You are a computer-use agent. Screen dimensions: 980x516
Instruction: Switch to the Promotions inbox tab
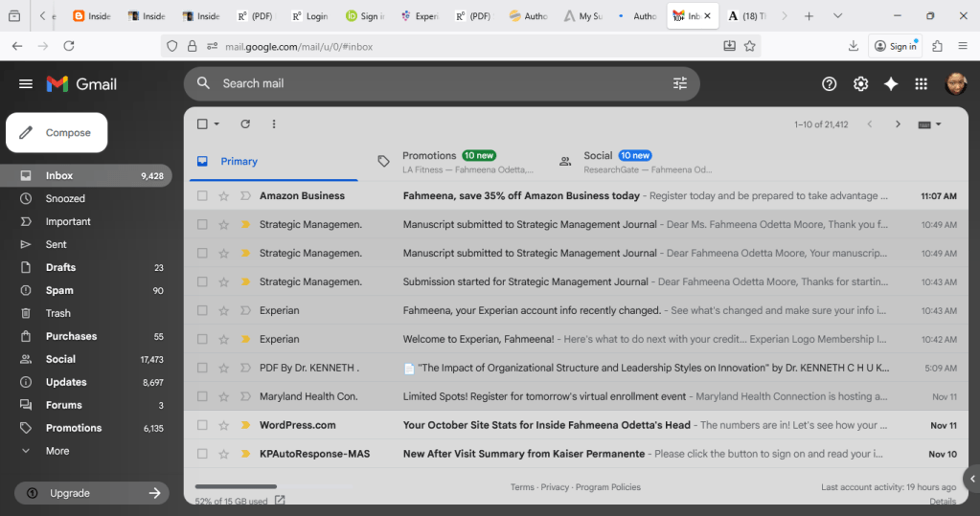pyautogui.click(x=456, y=161)
